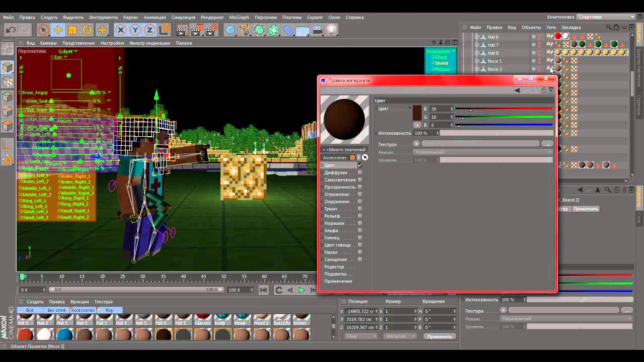The image size is (644, 362).
Task: Activate the Rotate tool
Action: [x=87, y=30]
